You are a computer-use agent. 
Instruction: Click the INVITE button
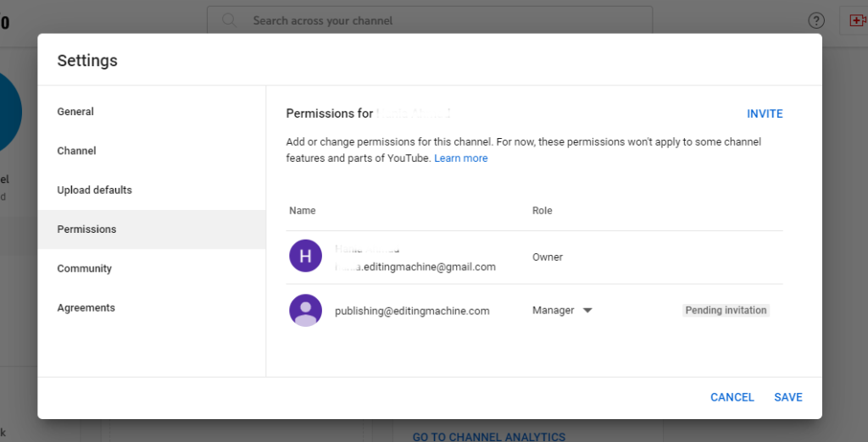click(765, 114)
